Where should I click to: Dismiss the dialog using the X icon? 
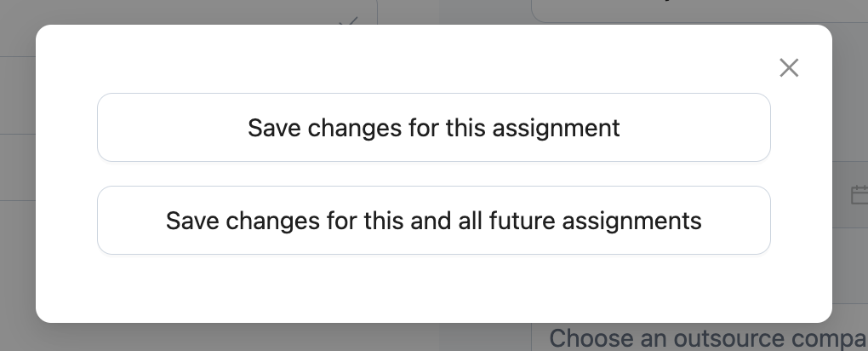[789, 68]
